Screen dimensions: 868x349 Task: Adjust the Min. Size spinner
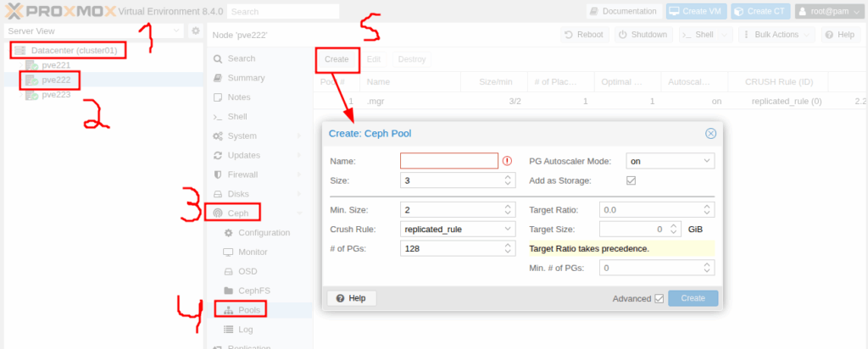pyautogui.click(x=508, y=209)
